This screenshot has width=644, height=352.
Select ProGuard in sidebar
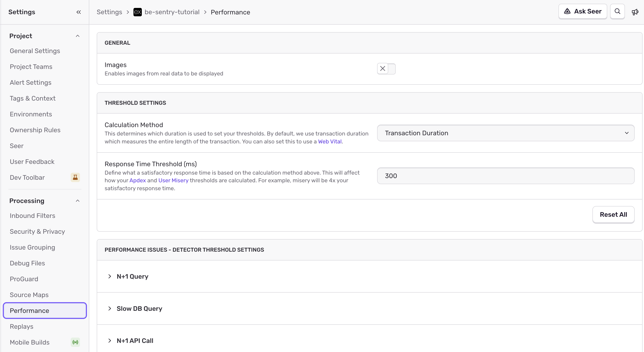[24, 279]
